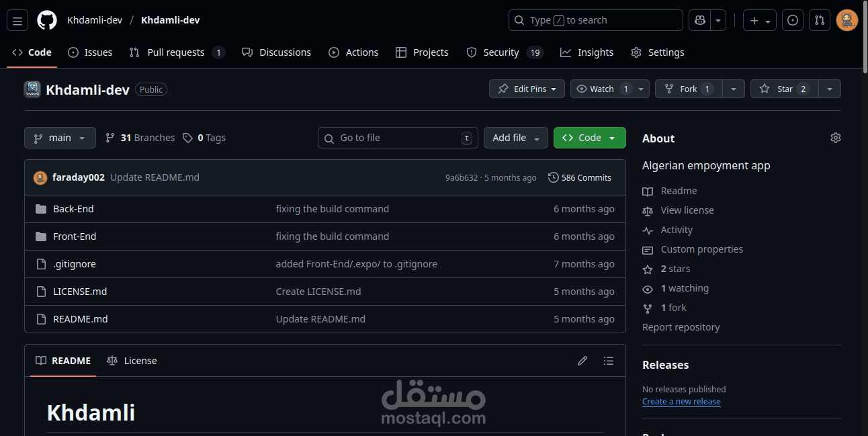
Task: Select the README tab in the file panel
Action: (x=63, y=361)
